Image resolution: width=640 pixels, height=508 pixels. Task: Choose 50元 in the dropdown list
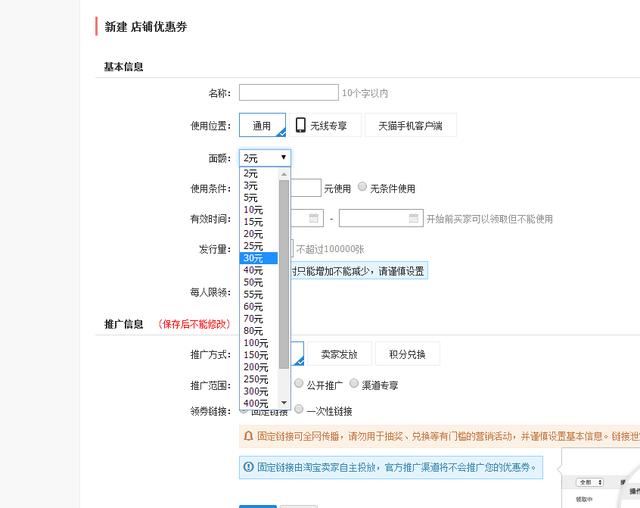pyautogui.click(x=258, y=282)
